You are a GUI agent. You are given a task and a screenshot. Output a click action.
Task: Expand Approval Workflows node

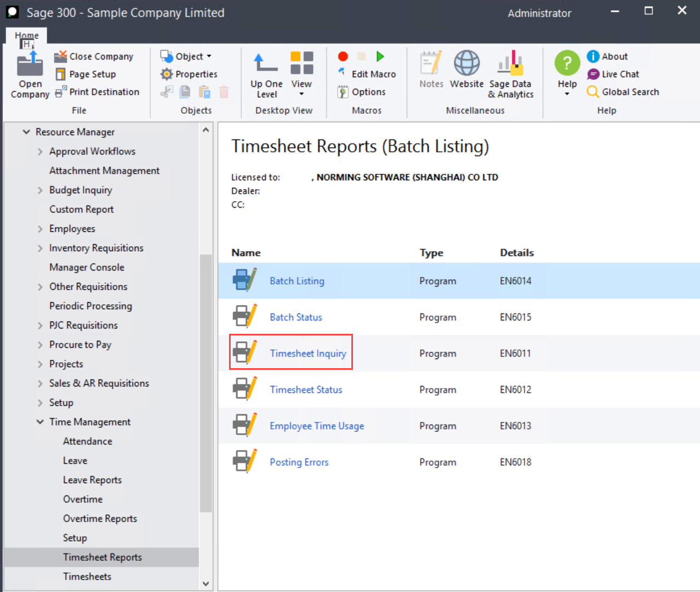point(40,151)
